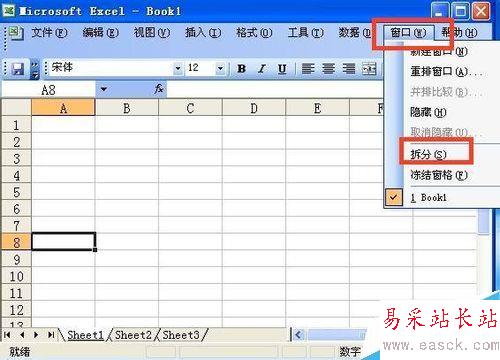Switch to Sheet3 tab
Viewport: 500px width, 360px height.
coord(181,335)
